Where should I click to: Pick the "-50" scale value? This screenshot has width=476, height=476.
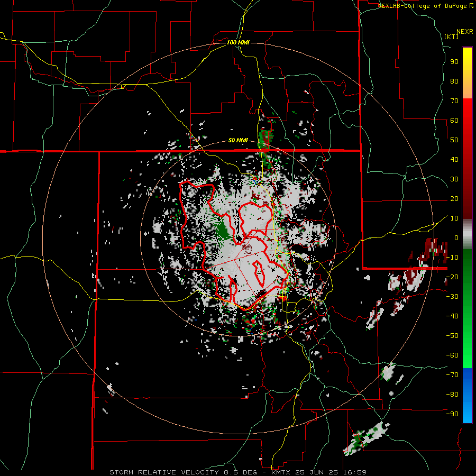[452, 336]
